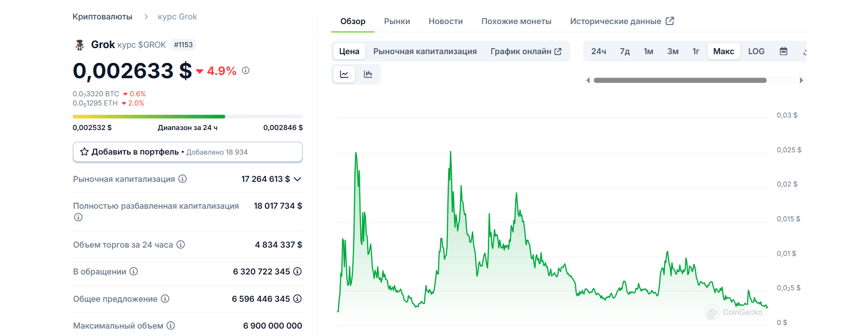Set chart range to 1м

(648, 51)
